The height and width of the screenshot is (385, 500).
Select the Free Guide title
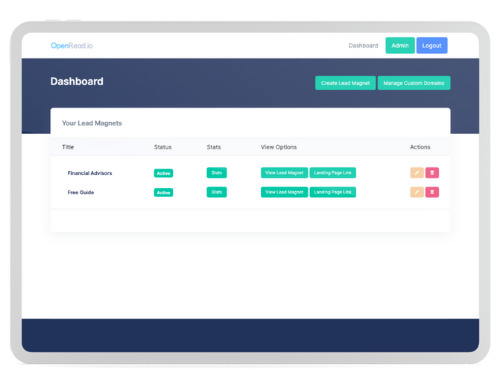[x=81, y=192]
